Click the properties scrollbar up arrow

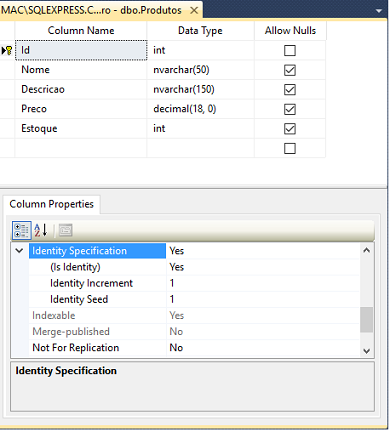(367, 250)
